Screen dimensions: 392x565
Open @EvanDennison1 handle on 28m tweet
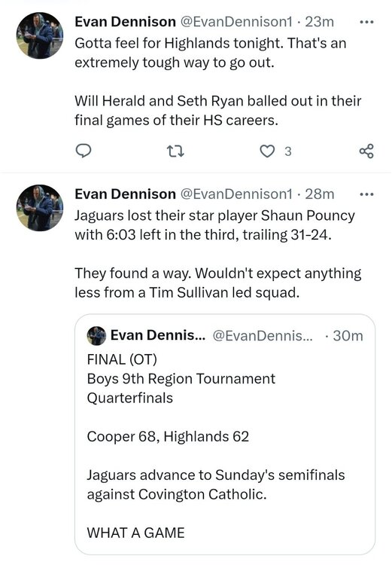click(236, 194)
